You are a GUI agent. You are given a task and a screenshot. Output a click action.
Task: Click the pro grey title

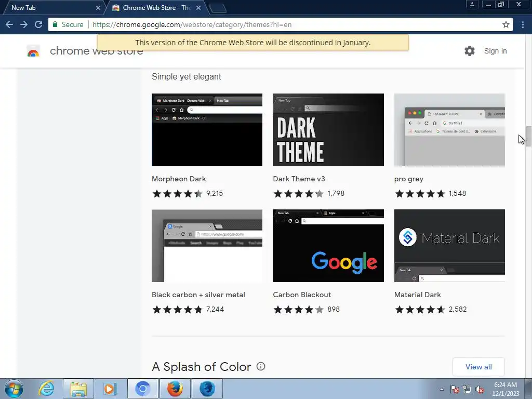click(409, 179)
